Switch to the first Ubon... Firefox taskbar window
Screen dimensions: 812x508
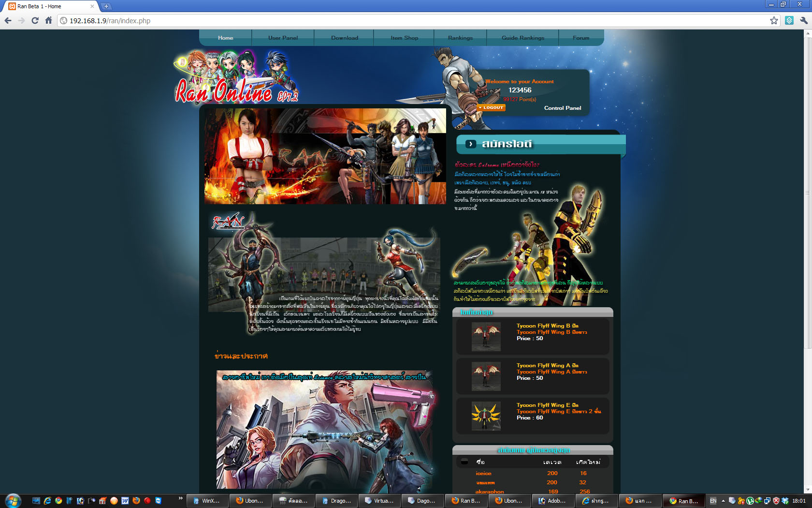click(251, 501)
